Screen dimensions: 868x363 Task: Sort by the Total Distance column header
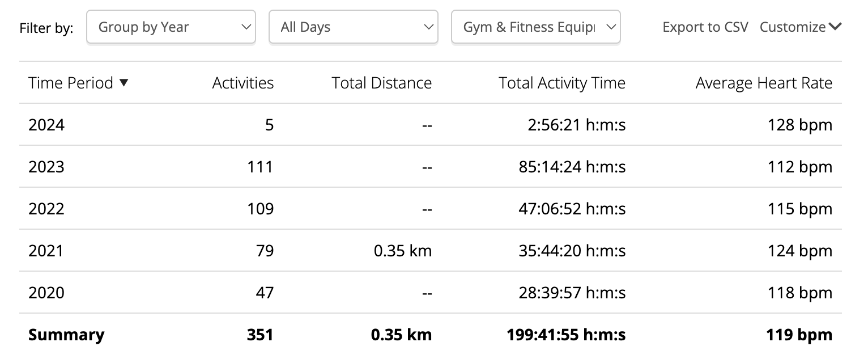pyautogui.click(x=382, y=83)
